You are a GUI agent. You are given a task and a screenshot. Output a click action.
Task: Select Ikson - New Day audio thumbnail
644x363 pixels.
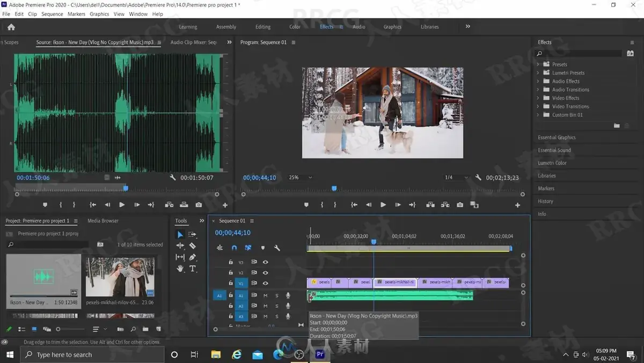(x=43, y=275)
